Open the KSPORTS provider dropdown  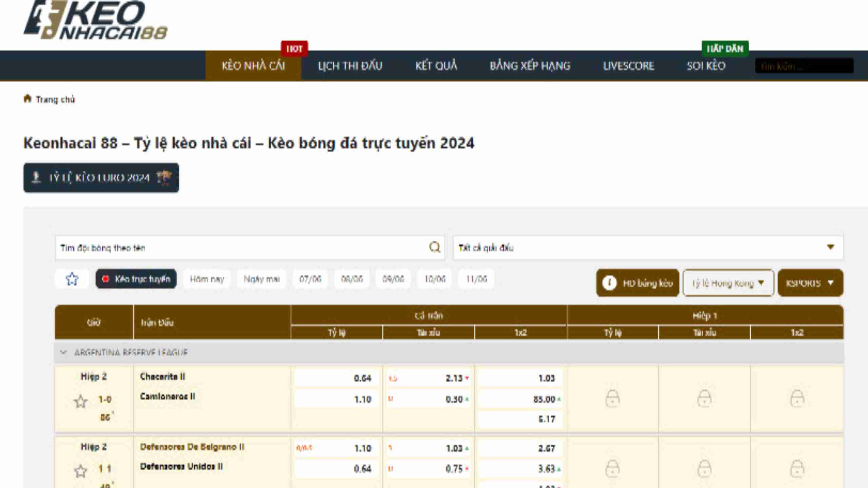[810, 283]
